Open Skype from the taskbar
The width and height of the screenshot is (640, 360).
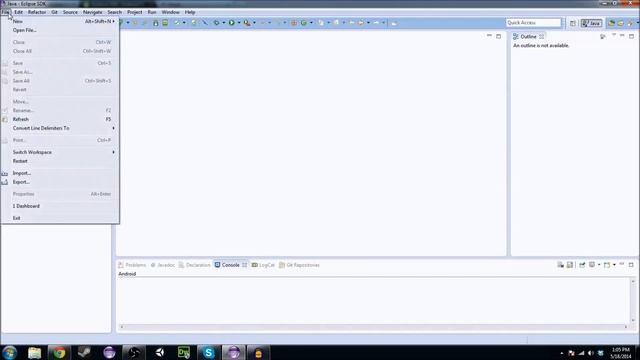point(209,353)
